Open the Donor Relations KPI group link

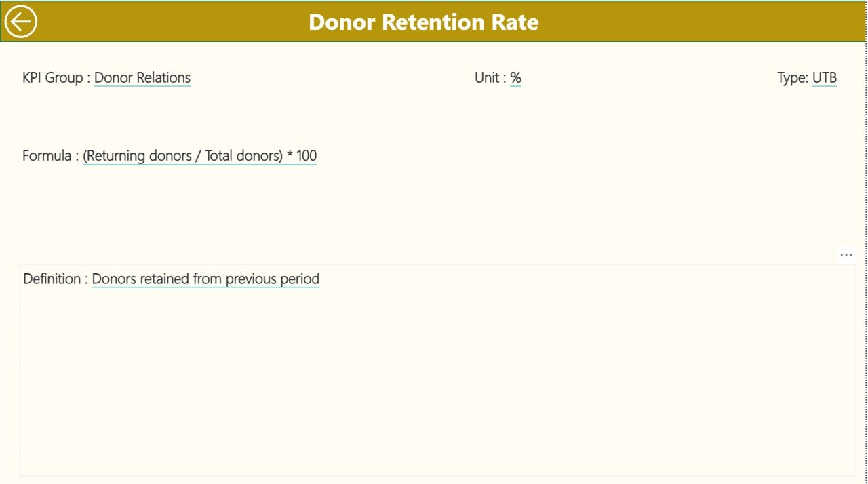point(142,77)
